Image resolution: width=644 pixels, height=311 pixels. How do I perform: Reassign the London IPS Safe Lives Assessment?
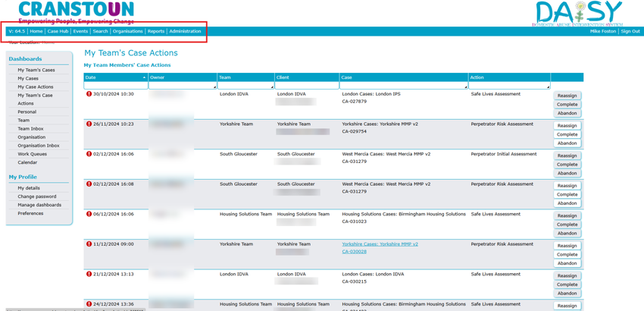coord(567,96)
